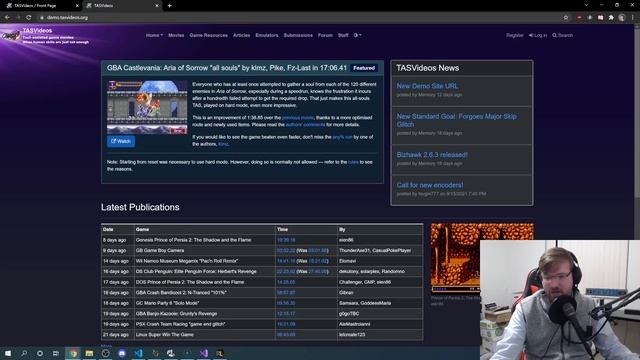Open the Windows Start menu
Image resolution: width=640 pixels, height=360 pixels.
pos(8,353)
